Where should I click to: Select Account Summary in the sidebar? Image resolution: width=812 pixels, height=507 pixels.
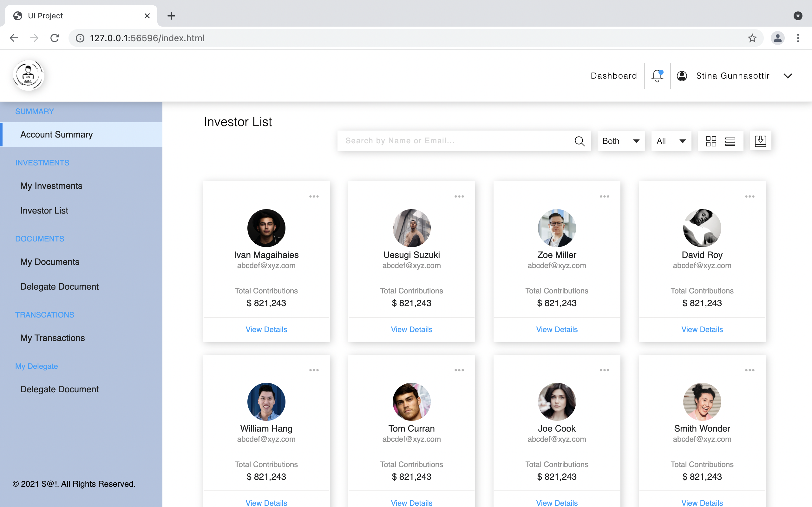tap(56, 134)
